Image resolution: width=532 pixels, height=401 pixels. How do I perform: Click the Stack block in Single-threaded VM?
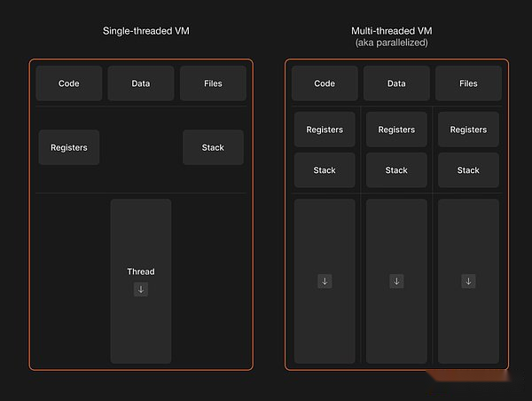tap(213, 147)
